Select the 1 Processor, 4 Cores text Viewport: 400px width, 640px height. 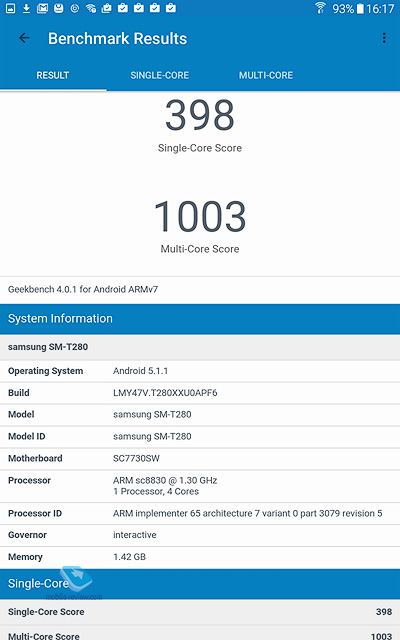pyautogui.click(x=156, y=491)
